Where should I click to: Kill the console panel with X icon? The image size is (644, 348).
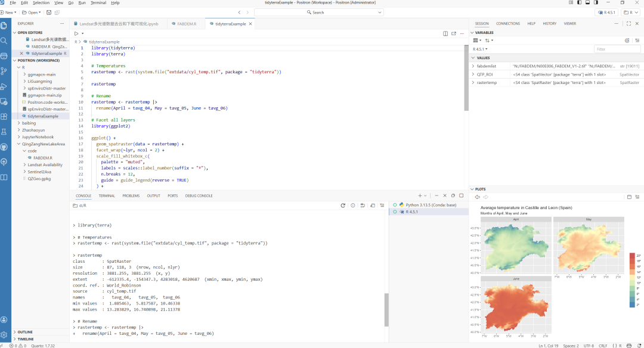[x=445, y=195]
